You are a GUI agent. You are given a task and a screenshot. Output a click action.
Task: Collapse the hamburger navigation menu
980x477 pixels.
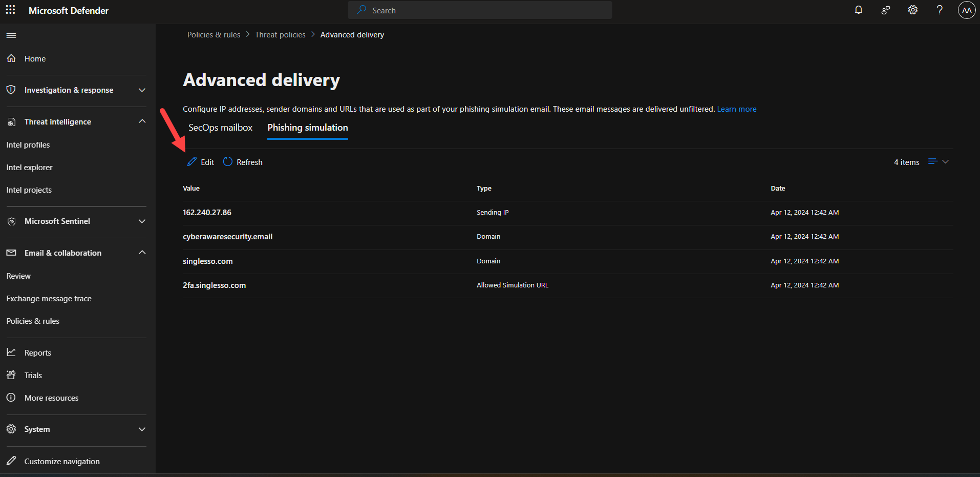click(x=11, y=35)
